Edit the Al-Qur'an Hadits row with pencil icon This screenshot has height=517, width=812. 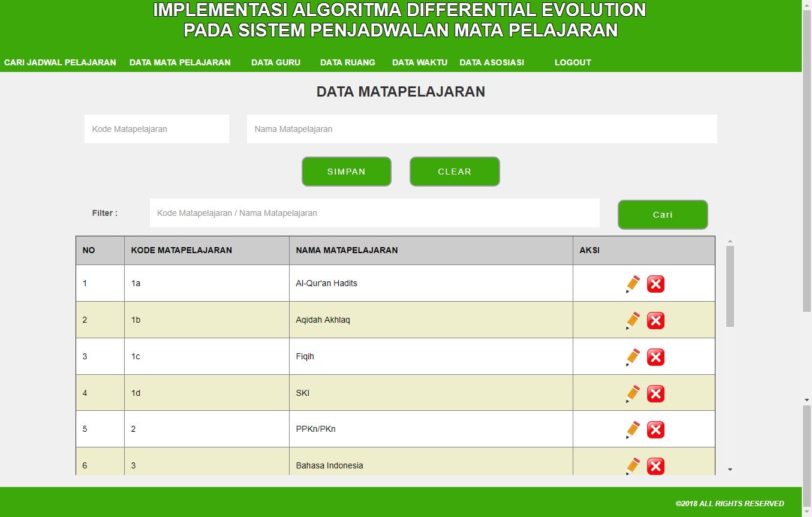pyautogui.click(x=633, y=284)
